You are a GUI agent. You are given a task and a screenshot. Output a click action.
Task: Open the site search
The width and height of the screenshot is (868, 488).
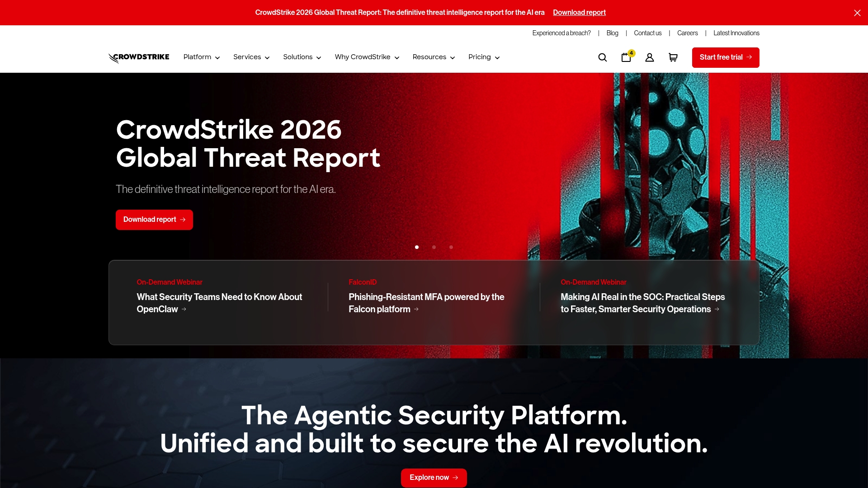tap(602, 57)
